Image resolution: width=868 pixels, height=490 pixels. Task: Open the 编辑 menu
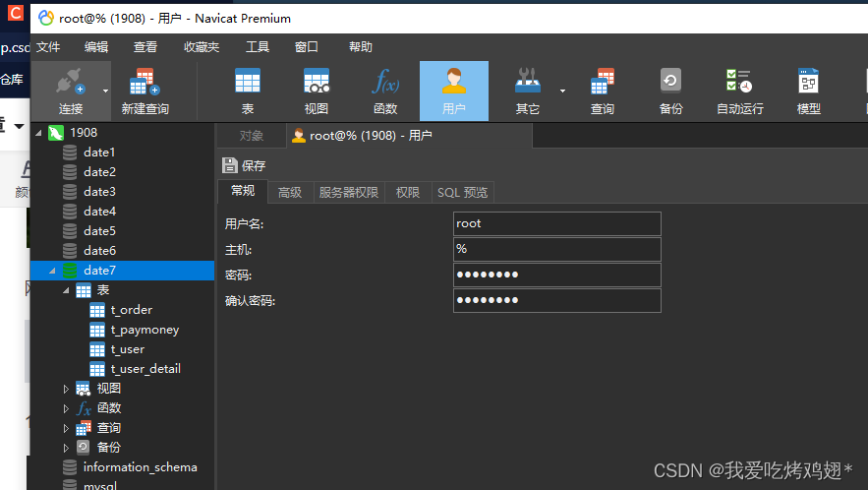coord(96,47)
